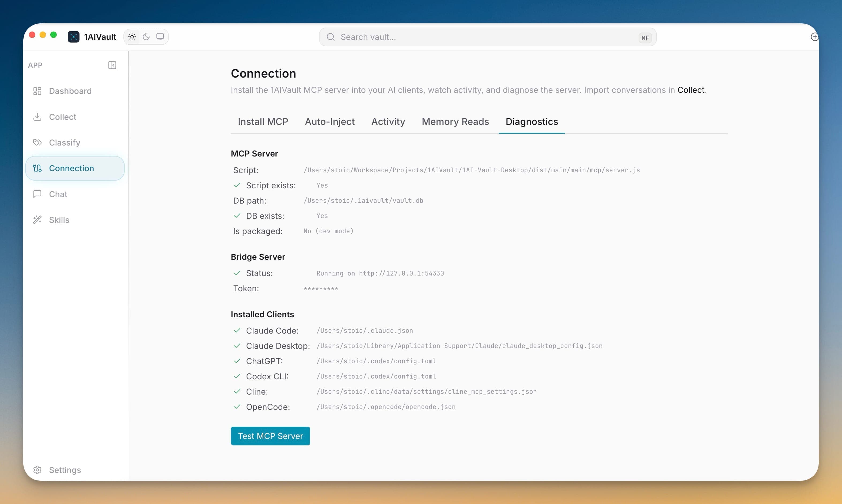Switch to the Auto-Inject tab
This screenshot has height=504, width=842.
pyautogui.click(x=329, y=121)
